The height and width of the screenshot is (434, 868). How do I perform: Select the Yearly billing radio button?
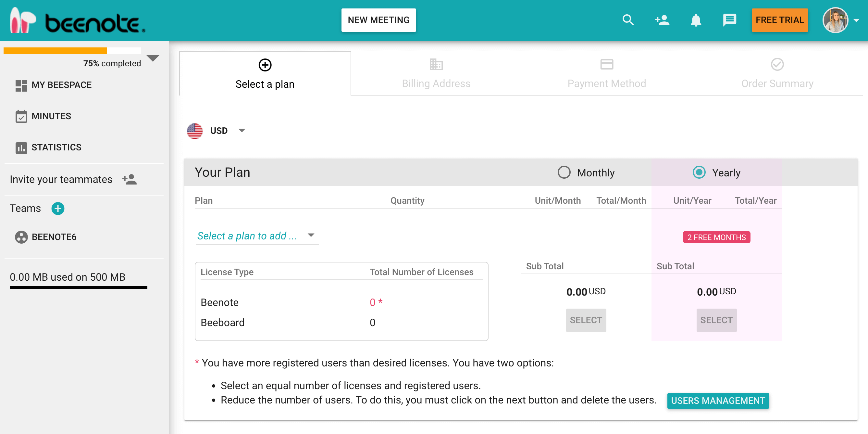click(699, 172)
